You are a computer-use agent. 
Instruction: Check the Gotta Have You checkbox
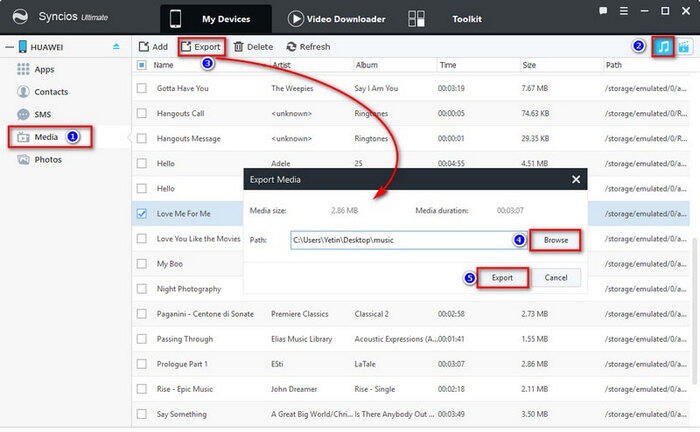[142, 88]
